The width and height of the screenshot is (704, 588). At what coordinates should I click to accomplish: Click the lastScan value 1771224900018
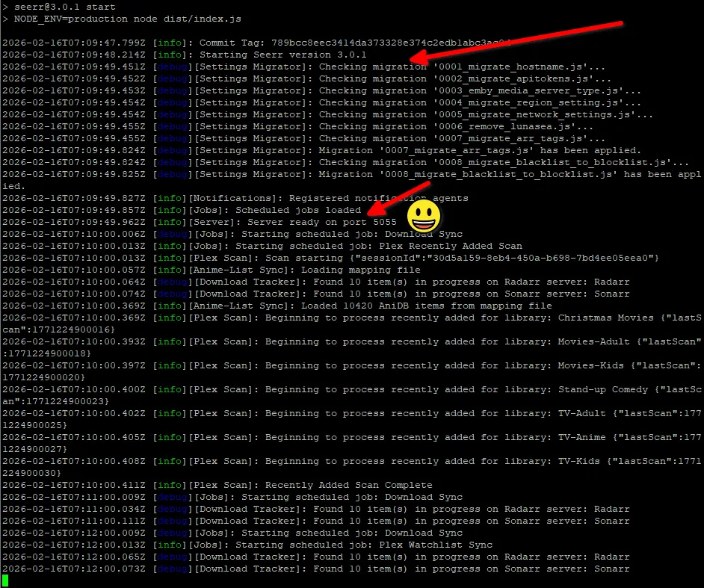coord(46,353)
